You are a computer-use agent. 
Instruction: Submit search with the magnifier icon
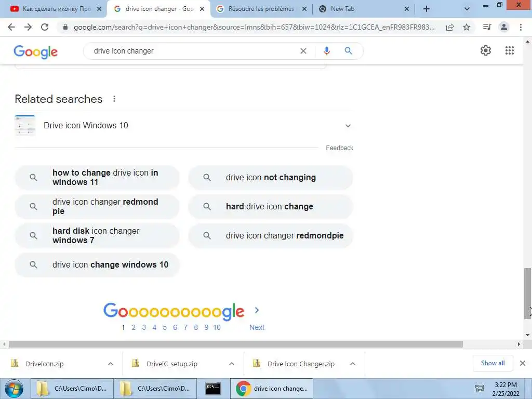[348, 51]
